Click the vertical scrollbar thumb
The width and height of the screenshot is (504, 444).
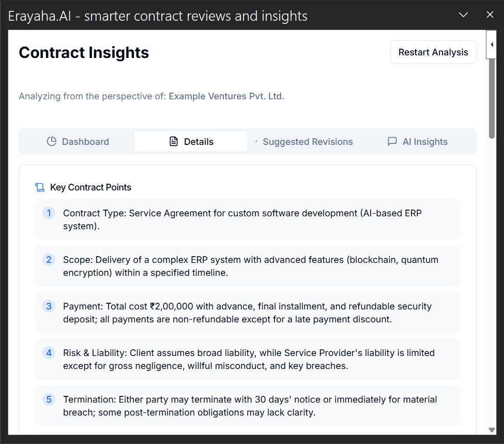[x=492, y=98]
